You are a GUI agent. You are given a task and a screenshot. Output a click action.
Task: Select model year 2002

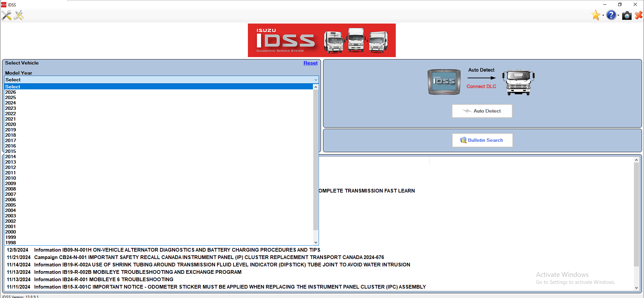(159, 221)
